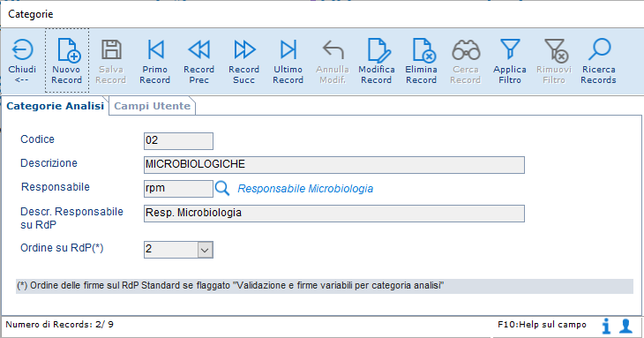Click the lookup magnifier next to Responsabile
644x338 pixels.
coord(222,189)
